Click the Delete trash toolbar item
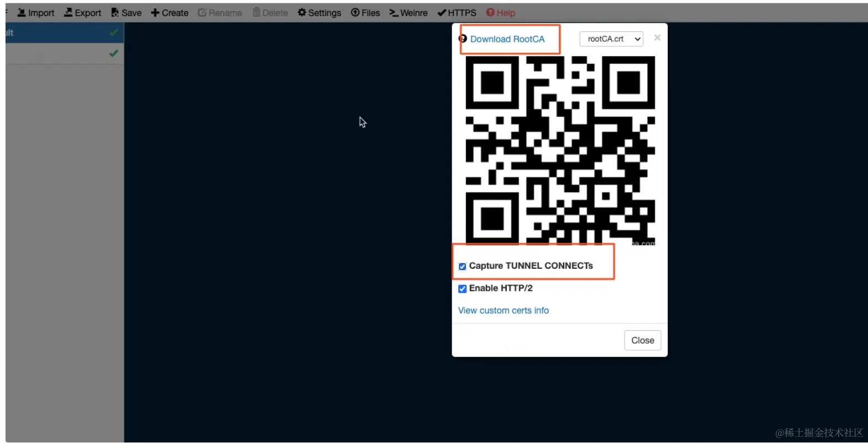This screenshot has width=868, height=443. [270, 13]
